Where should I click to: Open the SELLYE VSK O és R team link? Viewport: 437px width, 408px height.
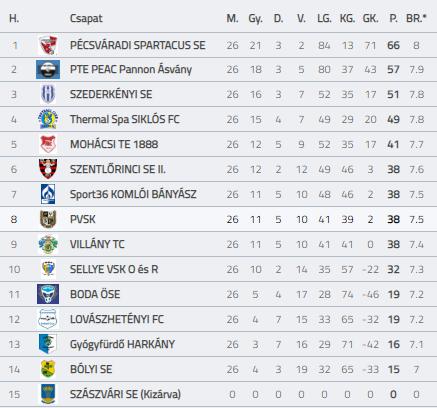point(114,269)
